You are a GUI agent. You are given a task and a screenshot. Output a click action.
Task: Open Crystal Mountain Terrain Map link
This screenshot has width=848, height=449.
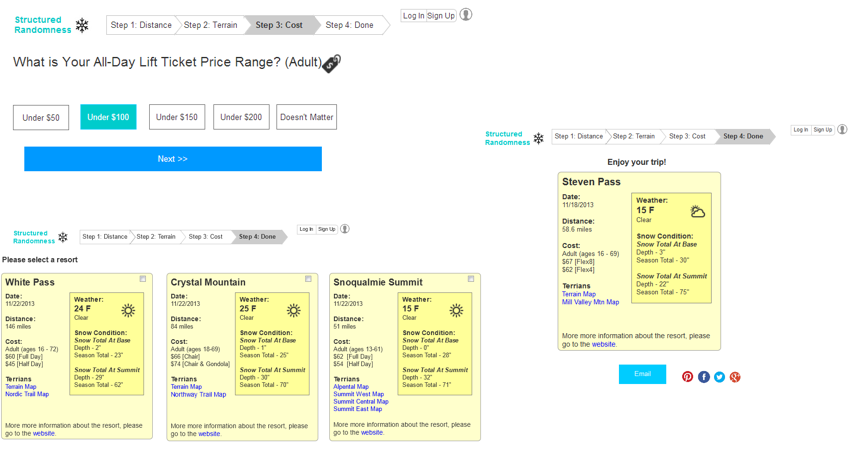tap(186, 386)
